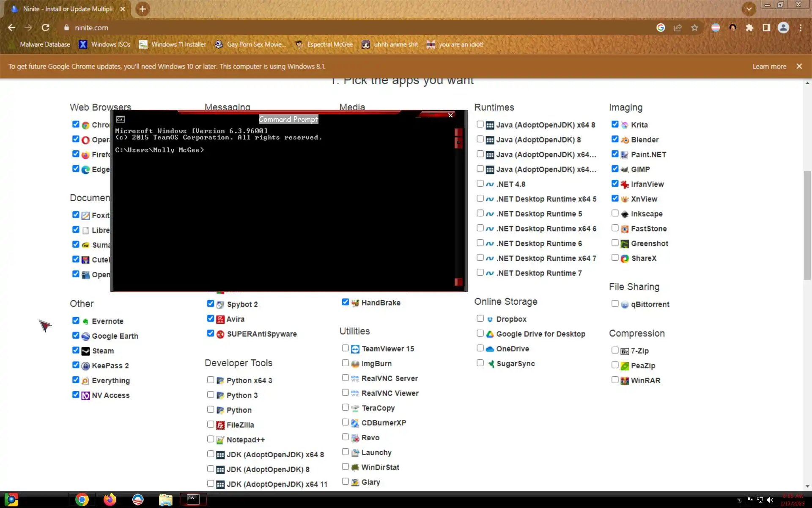Open Chrome profile avatar icon

pos(783,28)
